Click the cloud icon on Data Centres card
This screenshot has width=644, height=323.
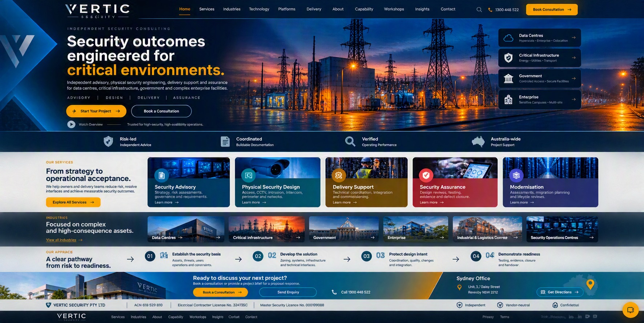[508, 38]
